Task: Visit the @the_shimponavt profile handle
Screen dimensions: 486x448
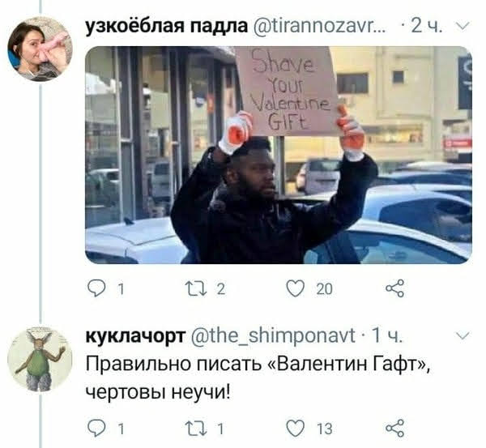Action: pos(273,335)
